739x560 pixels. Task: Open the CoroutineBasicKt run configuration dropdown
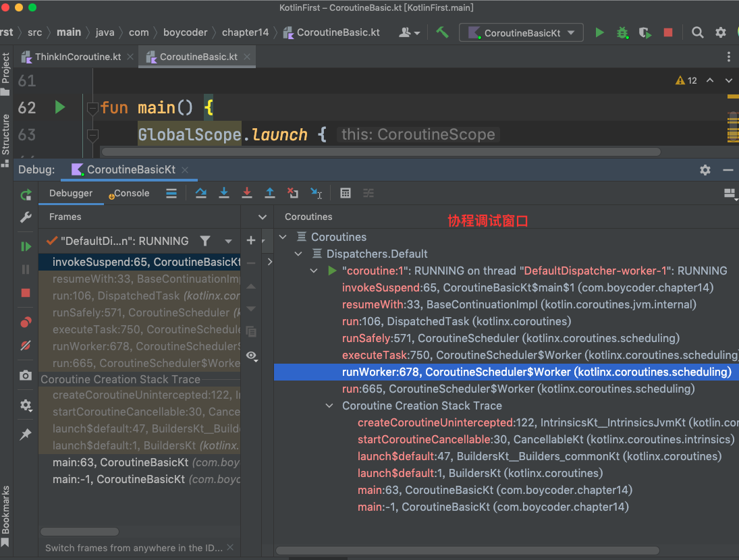pyautogui.click(x=521, y=32)
